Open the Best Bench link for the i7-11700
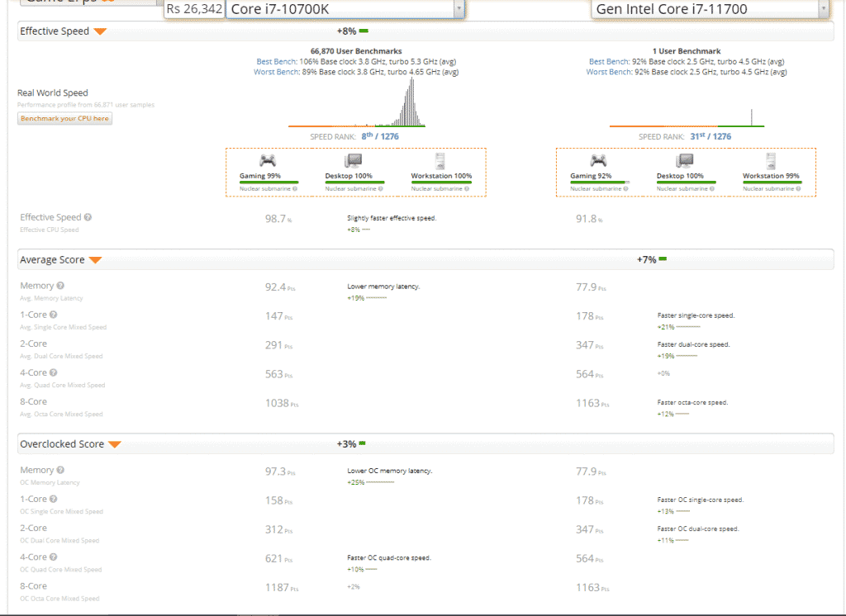 (x=609, y=61)
